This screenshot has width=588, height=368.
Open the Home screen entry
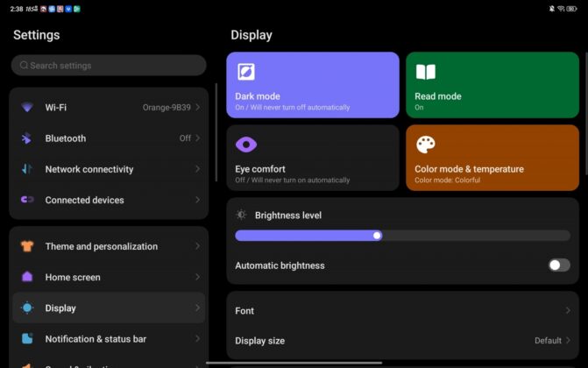109,277
